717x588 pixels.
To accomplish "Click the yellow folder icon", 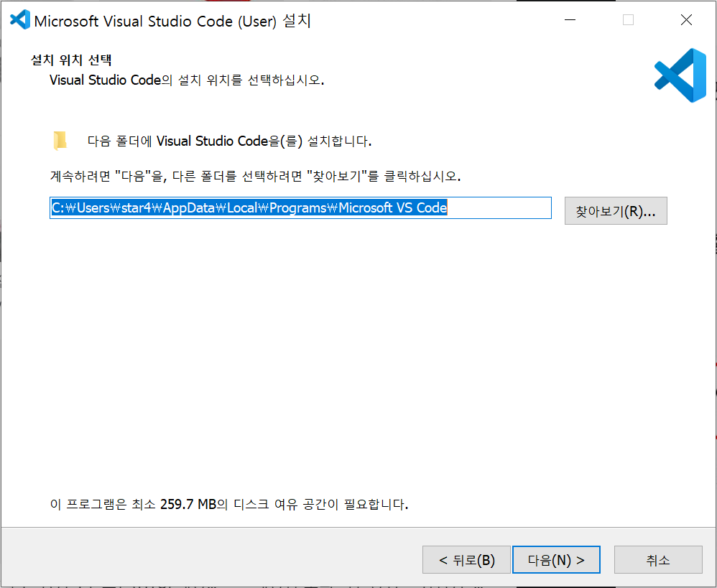I will [60, 141].
